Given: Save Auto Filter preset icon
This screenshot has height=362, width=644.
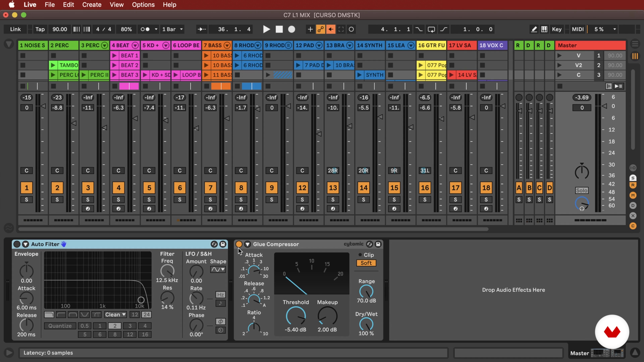Looking at the screenshot, I should (223, 244).
